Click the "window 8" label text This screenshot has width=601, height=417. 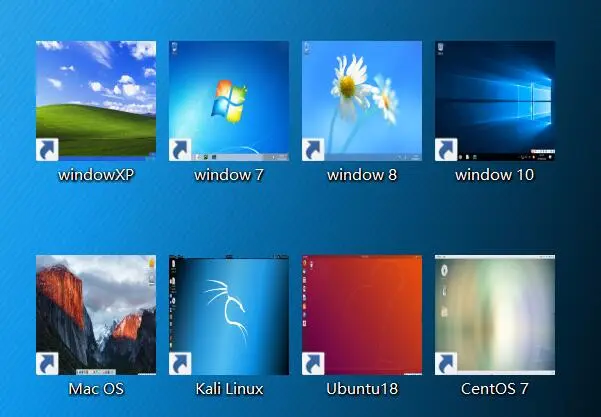click(x=362, y=175)
